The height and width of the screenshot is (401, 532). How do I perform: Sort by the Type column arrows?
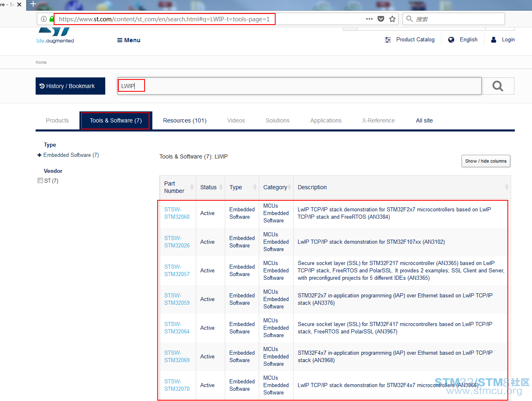point(255,187)
